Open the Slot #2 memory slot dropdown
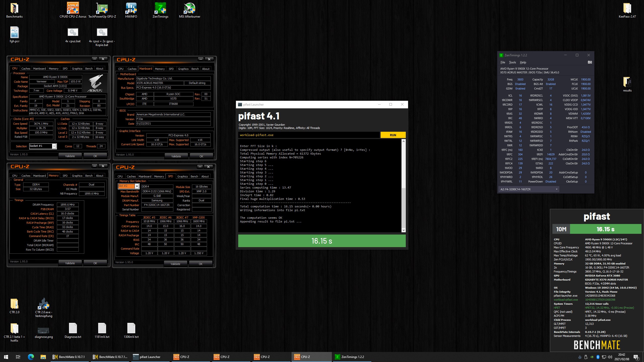The height and width of the screenshot is (362, 644). pyautogui.click(x=137, y=186)
